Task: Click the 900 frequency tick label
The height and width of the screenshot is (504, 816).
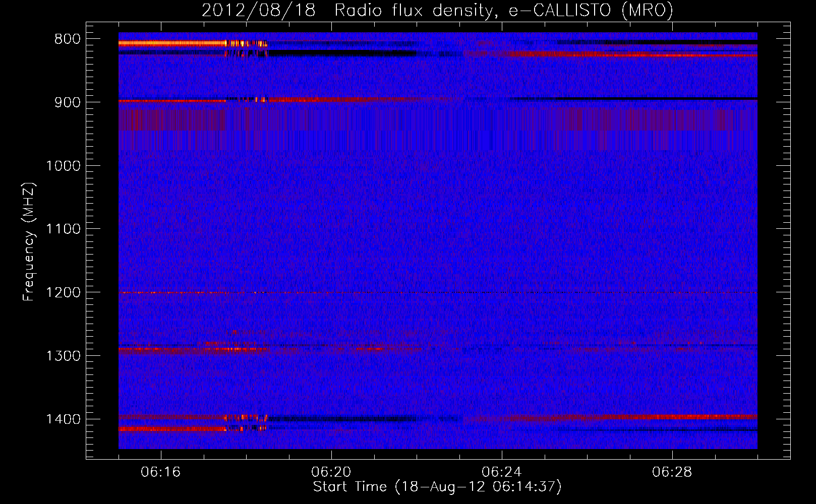Action: point(68,103)
